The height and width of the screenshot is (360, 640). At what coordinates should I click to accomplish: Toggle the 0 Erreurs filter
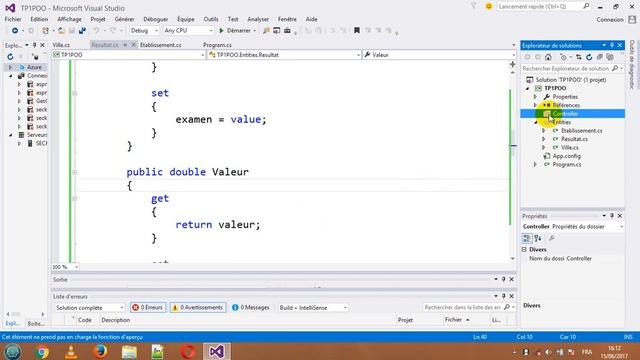pyautogui.click(x=148, y=308)
